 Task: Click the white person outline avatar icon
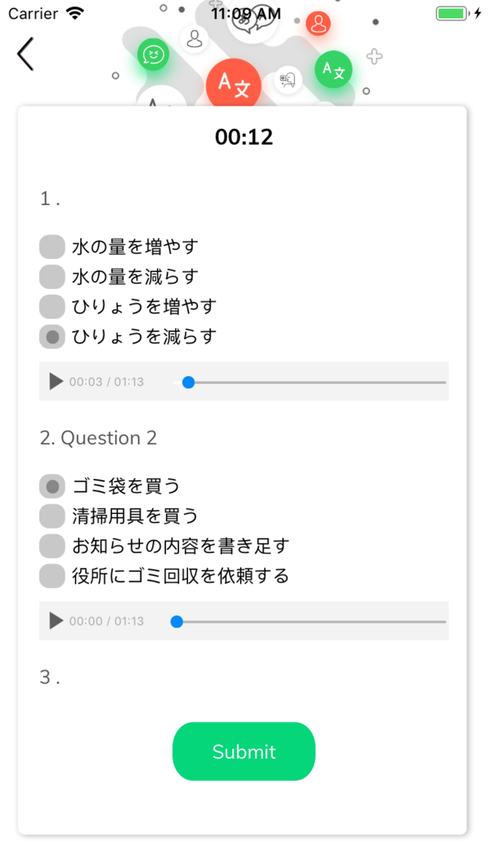tap(194, 39)
